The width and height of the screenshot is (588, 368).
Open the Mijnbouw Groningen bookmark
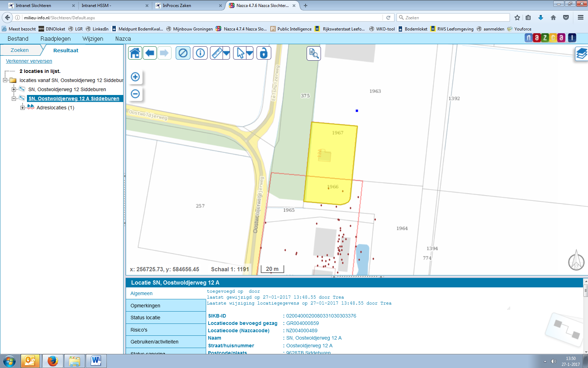pos(189,29)
